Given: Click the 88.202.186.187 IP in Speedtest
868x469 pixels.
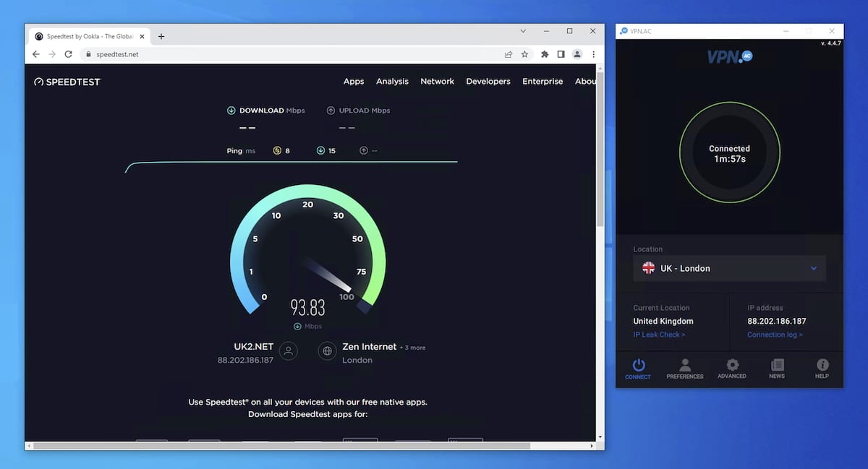Looking at the screenshot, I should [x=245, y=360].
